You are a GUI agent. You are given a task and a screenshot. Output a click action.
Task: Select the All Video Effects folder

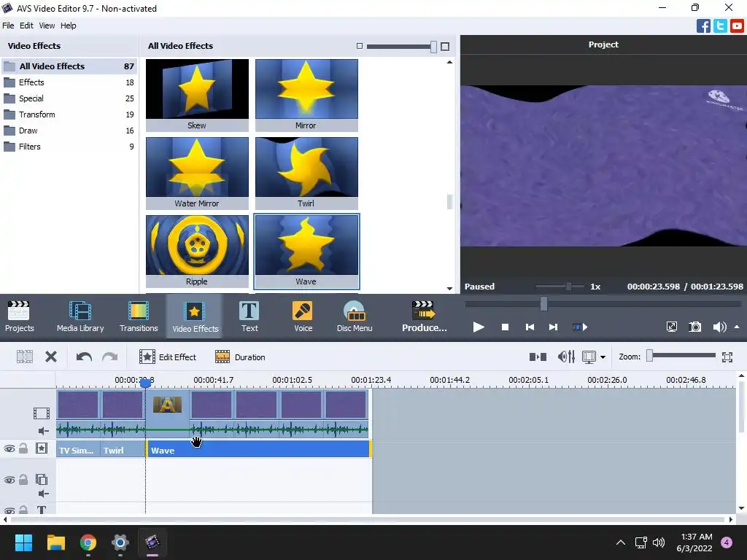69,66
